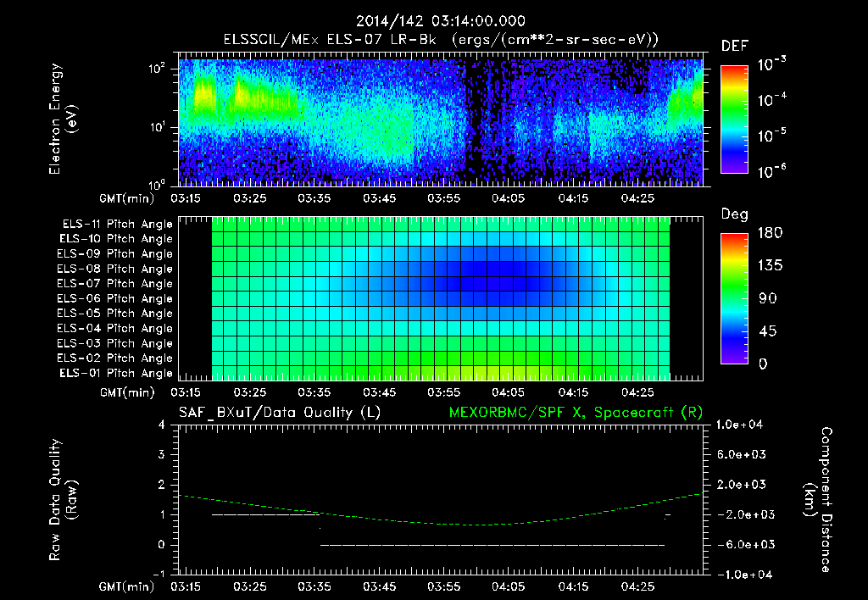This screenshot has width=868, height=600.
Task: Click the 6.0e+03 right axis value
Action: (741, 454)
